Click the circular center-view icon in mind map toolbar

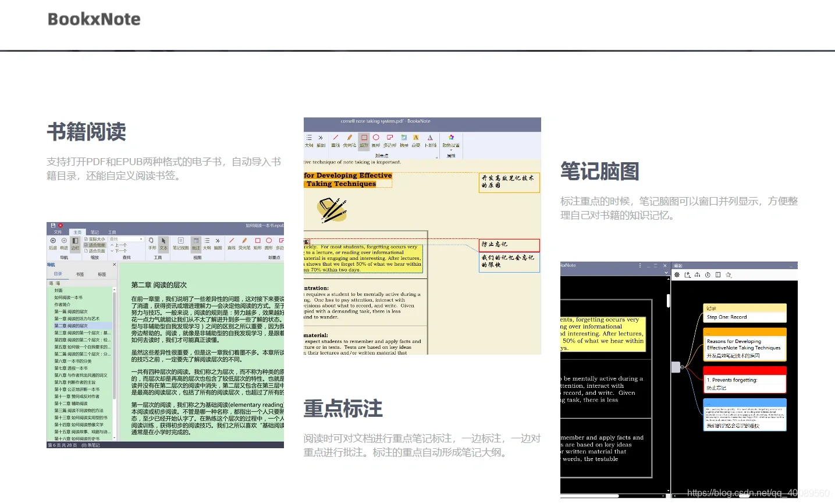tap(708, 275)
